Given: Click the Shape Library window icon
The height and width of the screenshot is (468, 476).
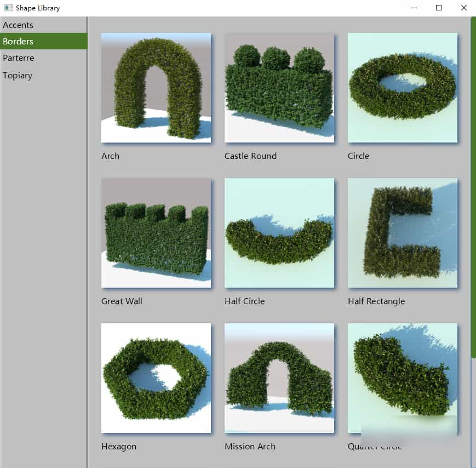Looking at the screenshot, I should point(8,8).
